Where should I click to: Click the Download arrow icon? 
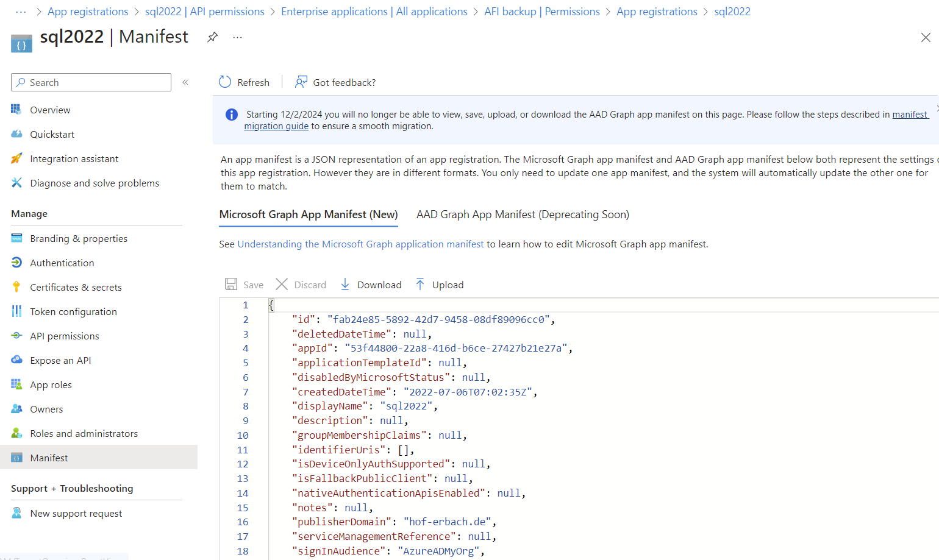(x=345, y=284)
